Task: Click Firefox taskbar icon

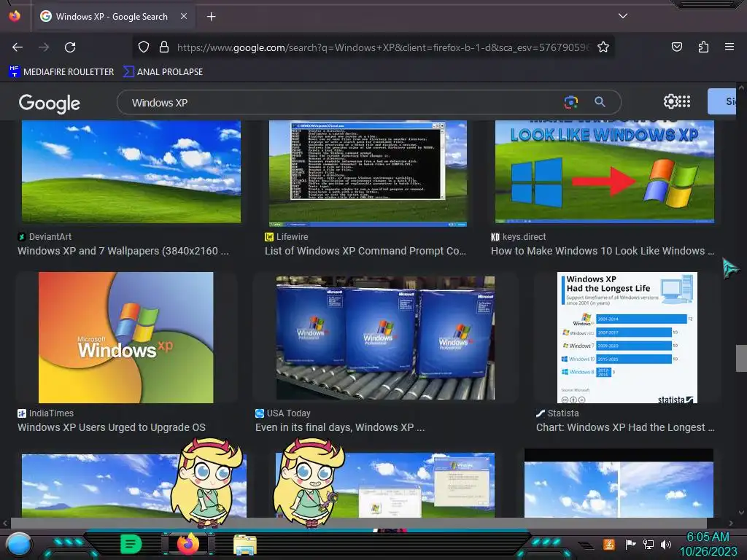Action: pyautogui.click(x=188, y=544)
